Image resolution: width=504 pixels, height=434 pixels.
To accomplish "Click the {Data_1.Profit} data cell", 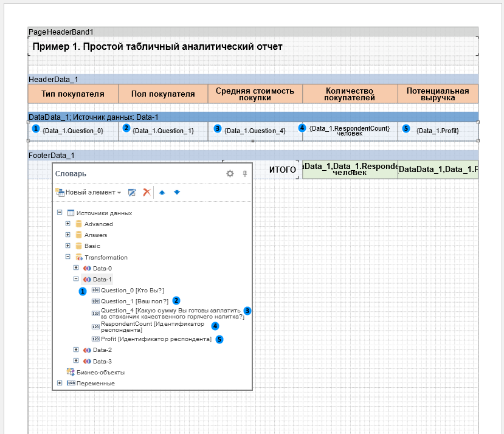I will pos(438,131).
